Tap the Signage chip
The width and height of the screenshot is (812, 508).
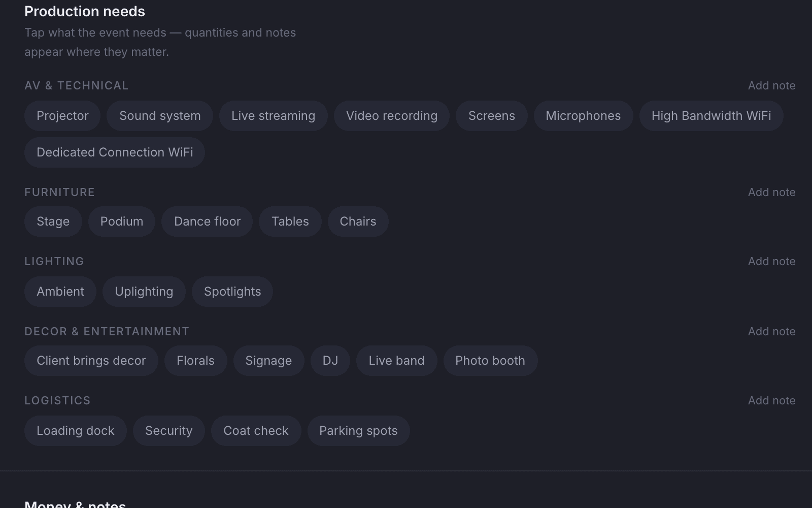[x=269, y=361]
